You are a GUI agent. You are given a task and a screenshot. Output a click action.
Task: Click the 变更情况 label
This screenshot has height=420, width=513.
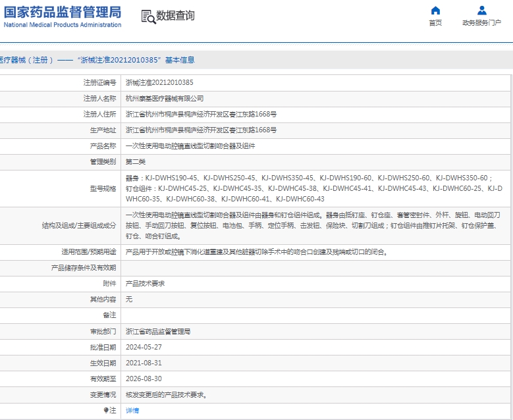103,395
